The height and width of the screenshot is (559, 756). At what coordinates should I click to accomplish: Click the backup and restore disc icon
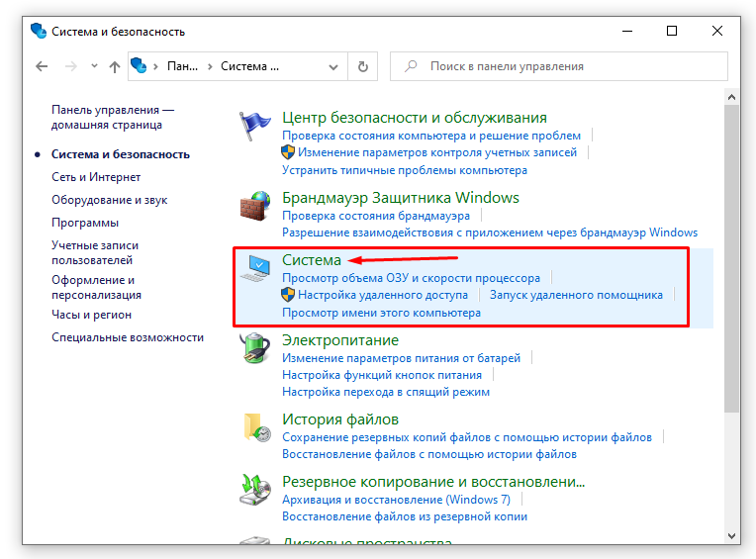click(x=255, y=489)
